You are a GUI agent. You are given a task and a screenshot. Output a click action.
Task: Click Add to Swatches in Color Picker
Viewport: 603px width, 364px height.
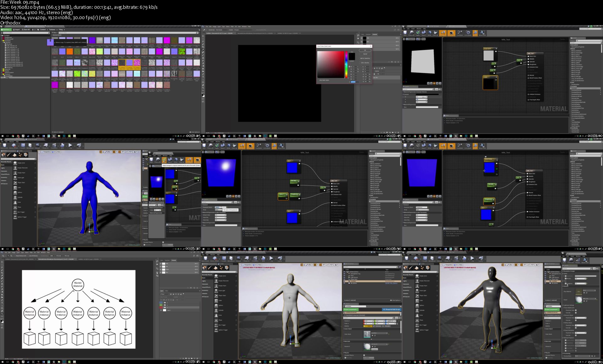[365, 58]
